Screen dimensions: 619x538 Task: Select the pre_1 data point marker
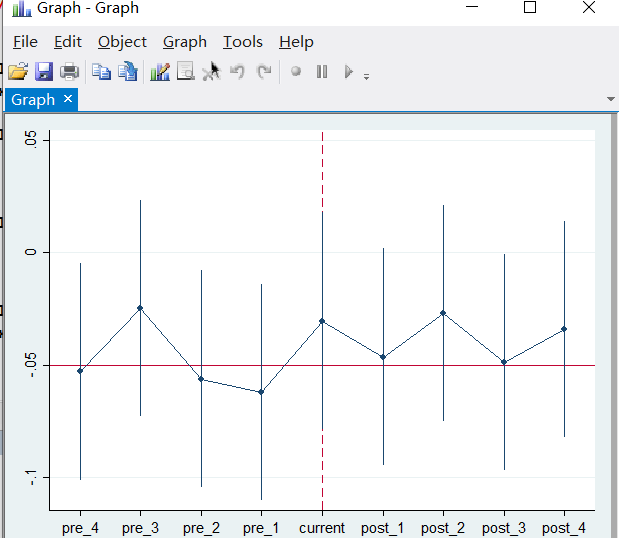[261, 392]
